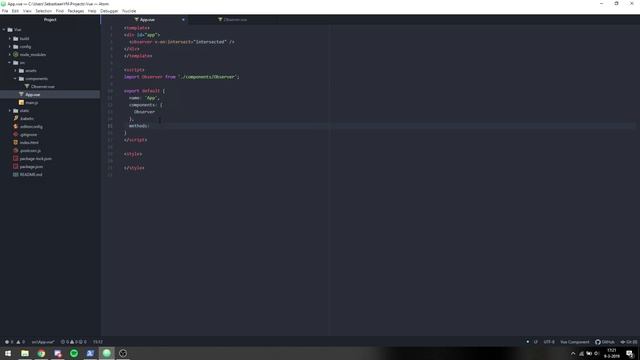Screen dimensions: 640x360
Task: Collapse the src folder
Action: pyautogui.click(x=10, y=62)
